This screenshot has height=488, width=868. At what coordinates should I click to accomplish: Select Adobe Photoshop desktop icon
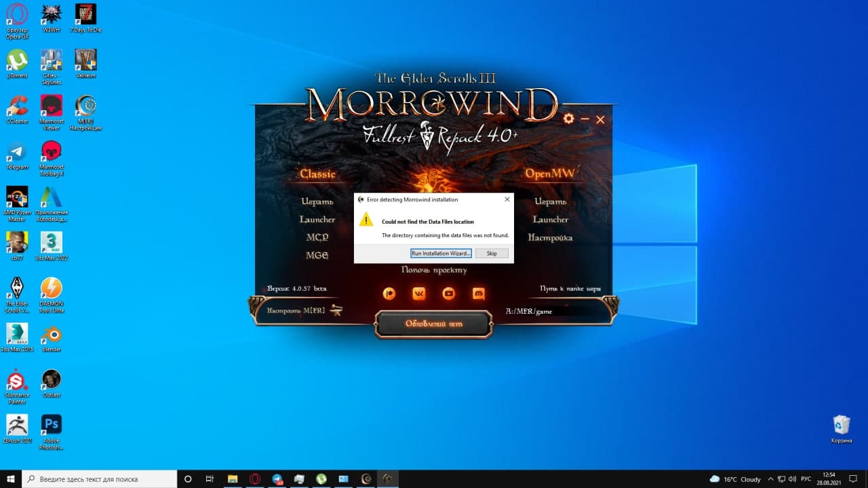[x=52, y=432]
